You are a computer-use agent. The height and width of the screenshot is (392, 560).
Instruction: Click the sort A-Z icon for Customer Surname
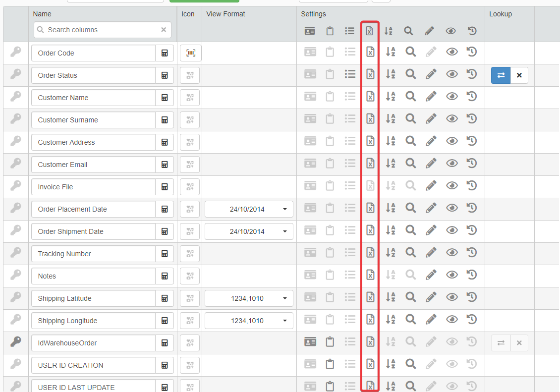tap(391, 119)
